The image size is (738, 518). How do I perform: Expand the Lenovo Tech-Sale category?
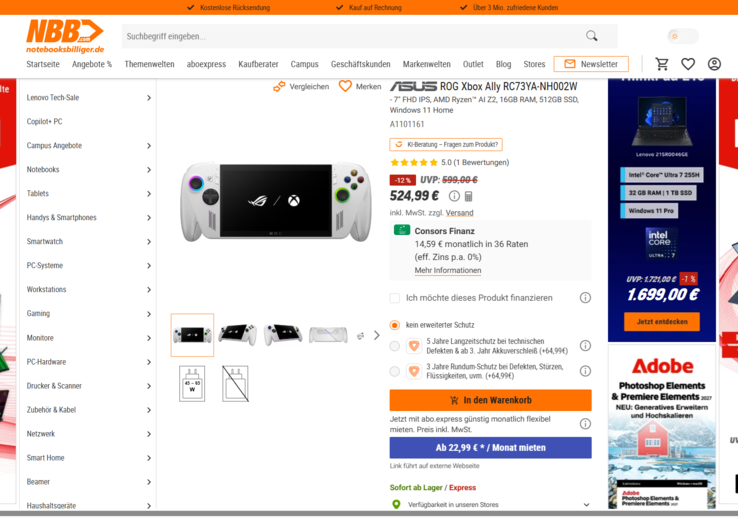(x=149, y=98)
